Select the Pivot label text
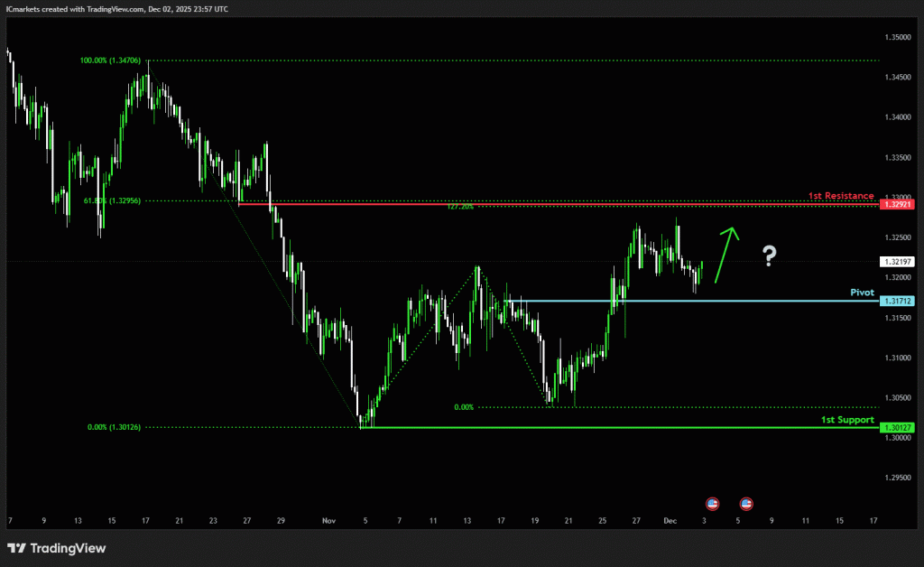 (862, 293)
